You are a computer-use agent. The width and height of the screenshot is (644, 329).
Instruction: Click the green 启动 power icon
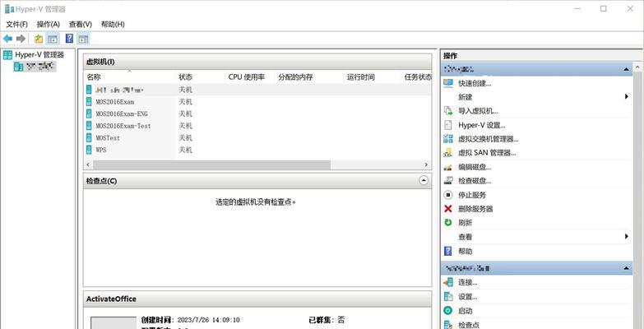tap(448, 311)
